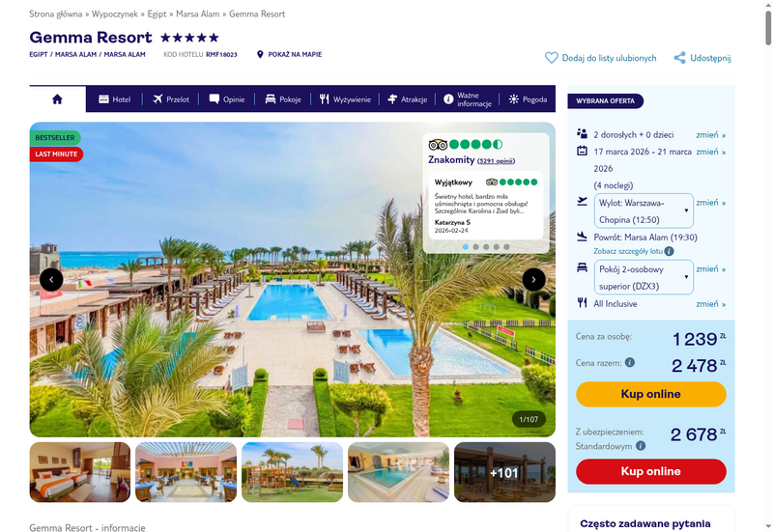Click info icon beside Zobacz szczegóły lotu
Viewport: 773px width, 532px height.
669,251
